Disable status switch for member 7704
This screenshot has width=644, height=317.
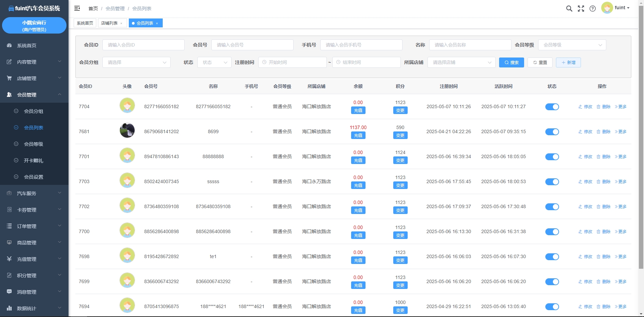552,107
